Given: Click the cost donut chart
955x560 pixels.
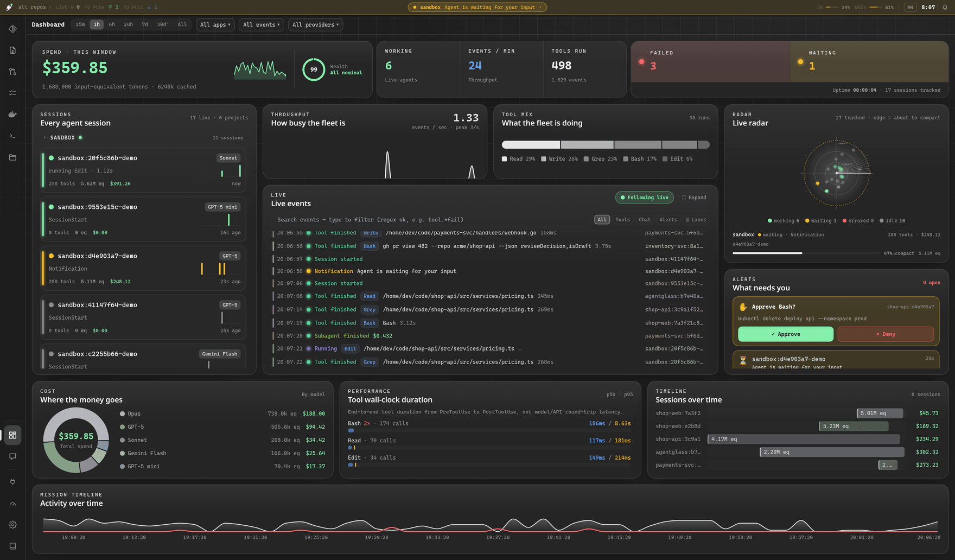Looking at the screenshot, I should coord(76,440).
